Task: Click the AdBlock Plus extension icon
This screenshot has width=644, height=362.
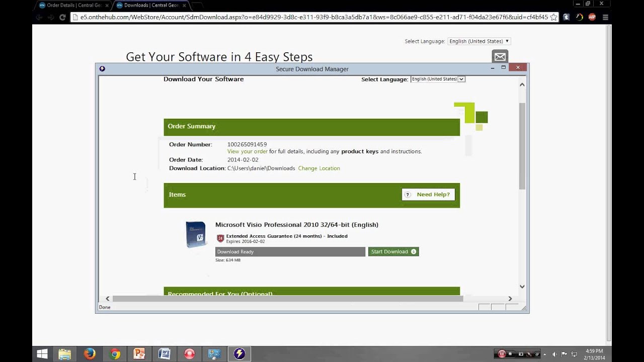Action: coord(592,17)
